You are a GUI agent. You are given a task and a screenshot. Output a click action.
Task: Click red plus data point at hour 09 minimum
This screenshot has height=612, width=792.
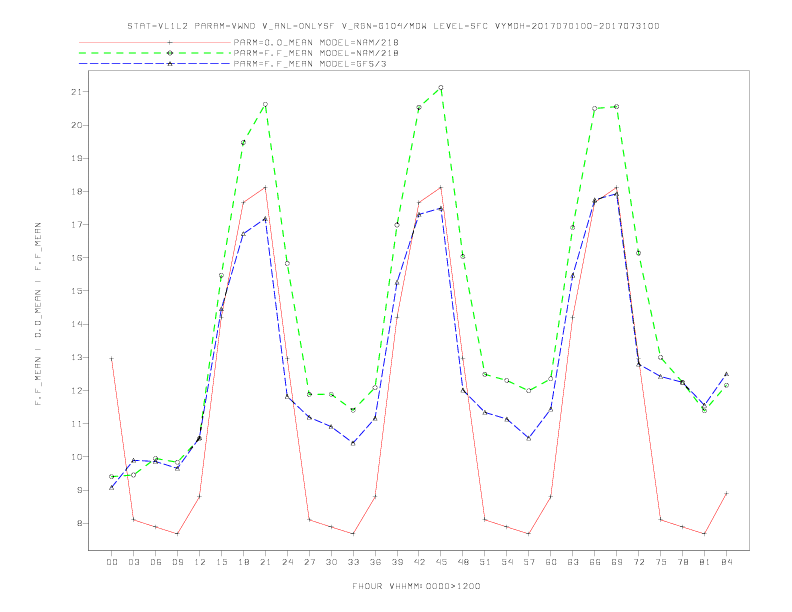pyautogui.click(x=177, y=534)
